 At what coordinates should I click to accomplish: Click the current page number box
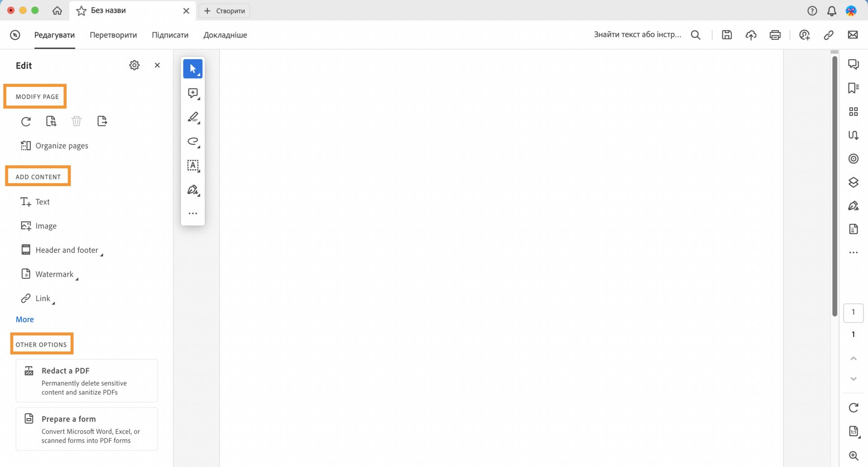pyautogui.click(x=854, y=313)
